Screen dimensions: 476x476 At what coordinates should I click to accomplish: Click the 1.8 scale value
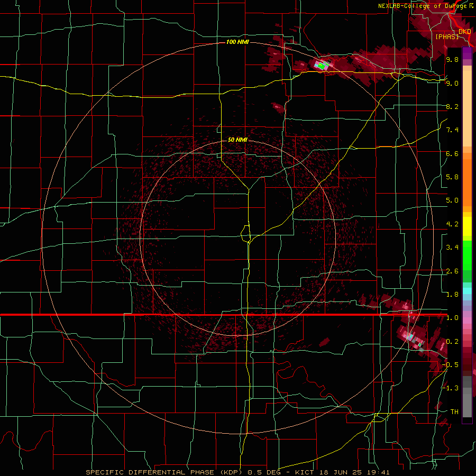click(x=452, y=295)
